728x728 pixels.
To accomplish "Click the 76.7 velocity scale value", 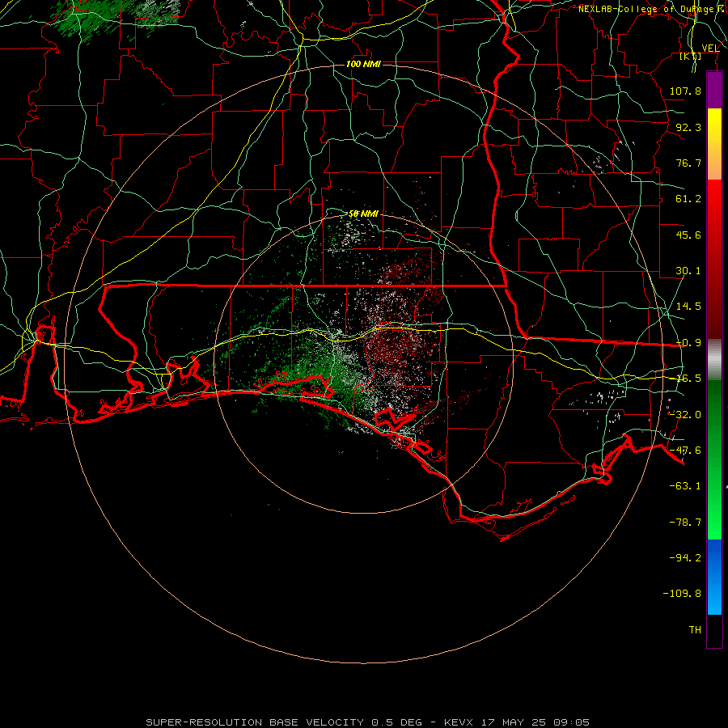I will pos(688,163).
